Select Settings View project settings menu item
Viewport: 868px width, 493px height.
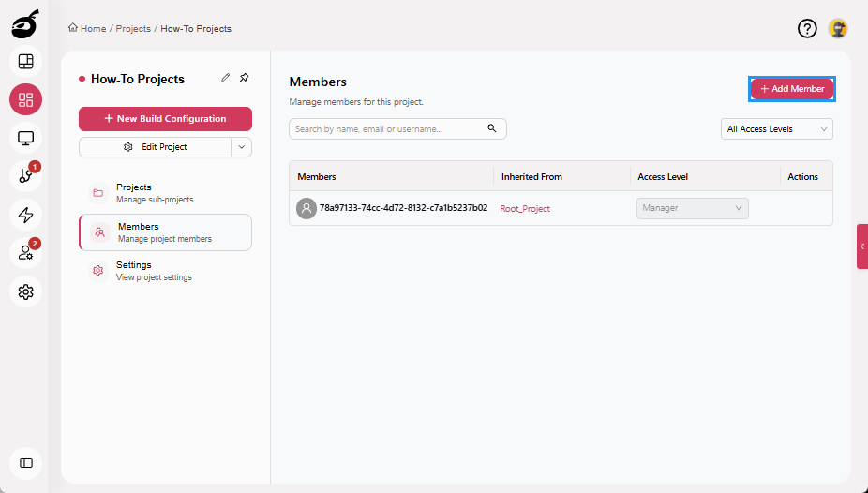[x=165, y=271]
